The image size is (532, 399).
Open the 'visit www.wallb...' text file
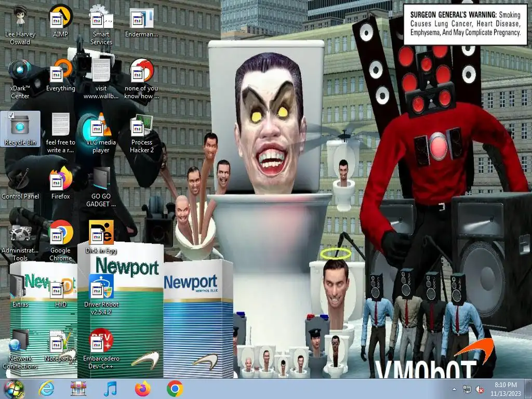point(101,79)
